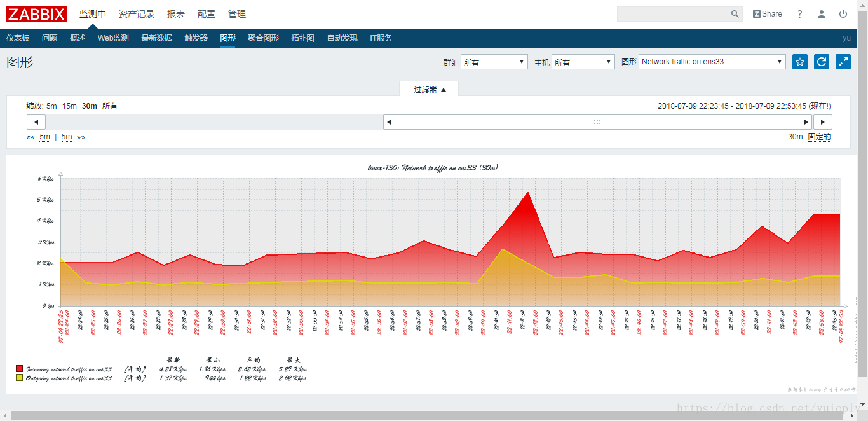Open the 主机 dropdown
This screenshot has width=868, height=421.
583,62
